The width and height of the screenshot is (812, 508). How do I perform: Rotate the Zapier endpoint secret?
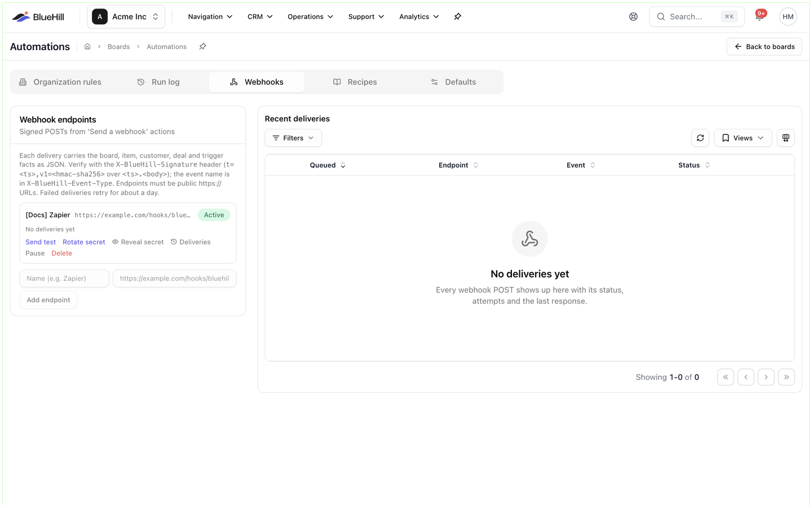point(84,242)
